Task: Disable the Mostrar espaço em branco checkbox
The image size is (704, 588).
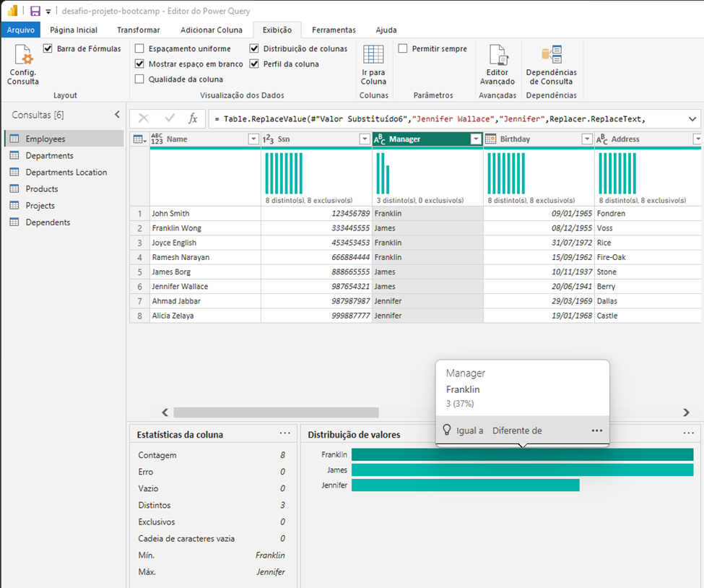Action: coord(139,64)
